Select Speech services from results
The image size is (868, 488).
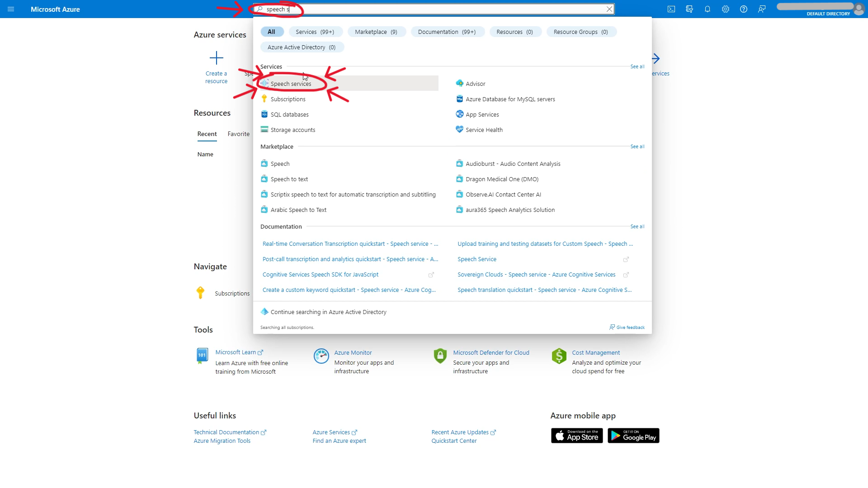tap(291, 84)
